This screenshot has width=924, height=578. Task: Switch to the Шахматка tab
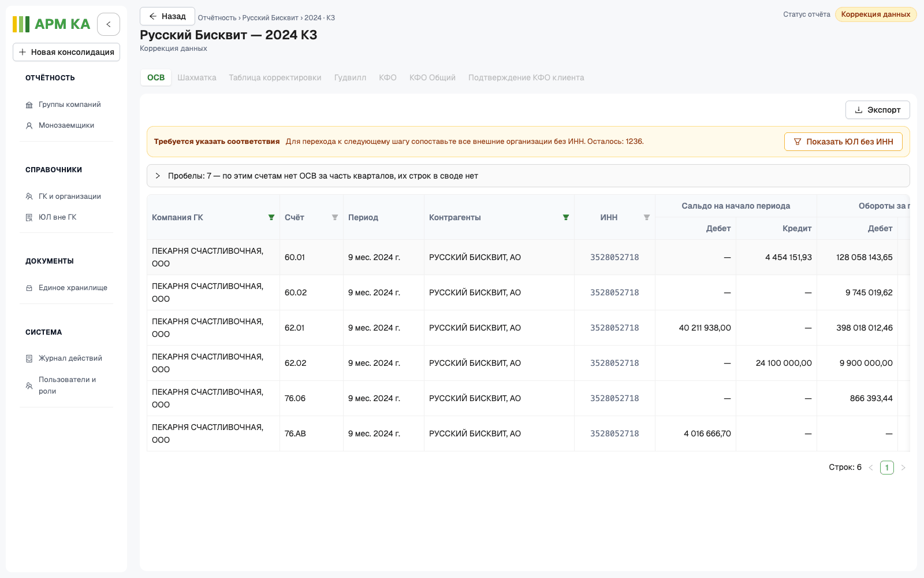pyautogui.click(x=197, y=77)
